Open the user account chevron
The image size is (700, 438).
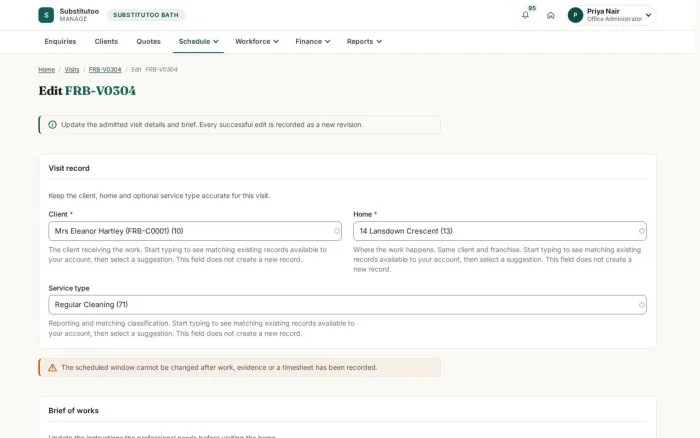coord(648,15)
